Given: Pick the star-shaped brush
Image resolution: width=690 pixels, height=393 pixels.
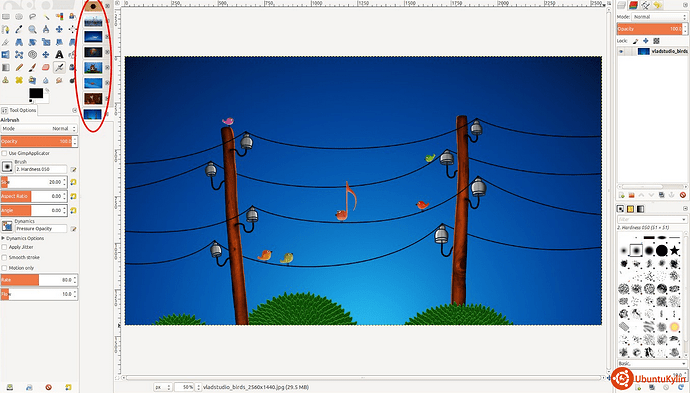Looking at the screenshot, I should (675, 251).
